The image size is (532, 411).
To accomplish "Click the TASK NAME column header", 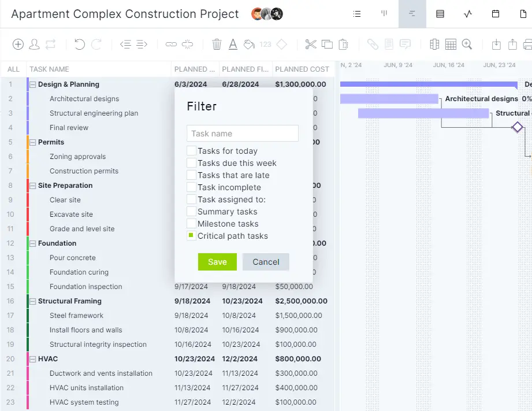I will pos(49,69).
